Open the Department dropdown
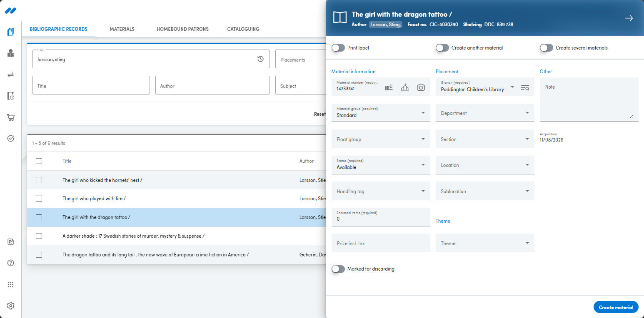 [485, 113]
